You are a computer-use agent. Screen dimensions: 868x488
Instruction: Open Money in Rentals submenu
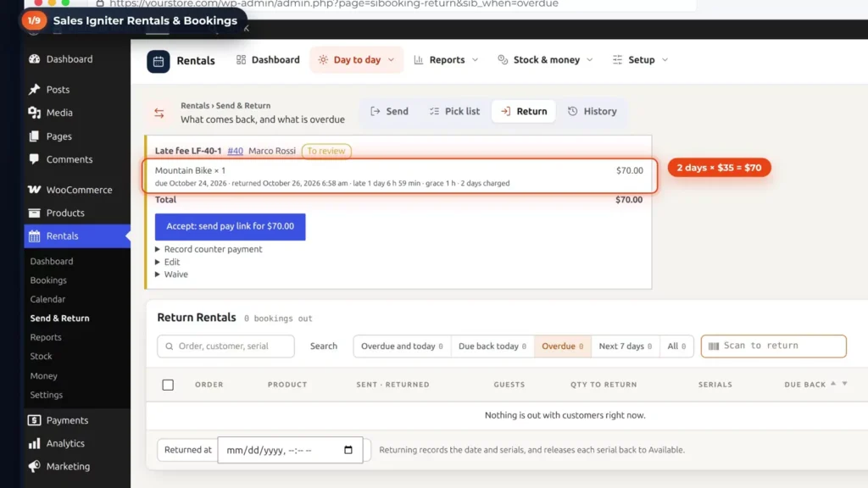[x=44, y=375]
